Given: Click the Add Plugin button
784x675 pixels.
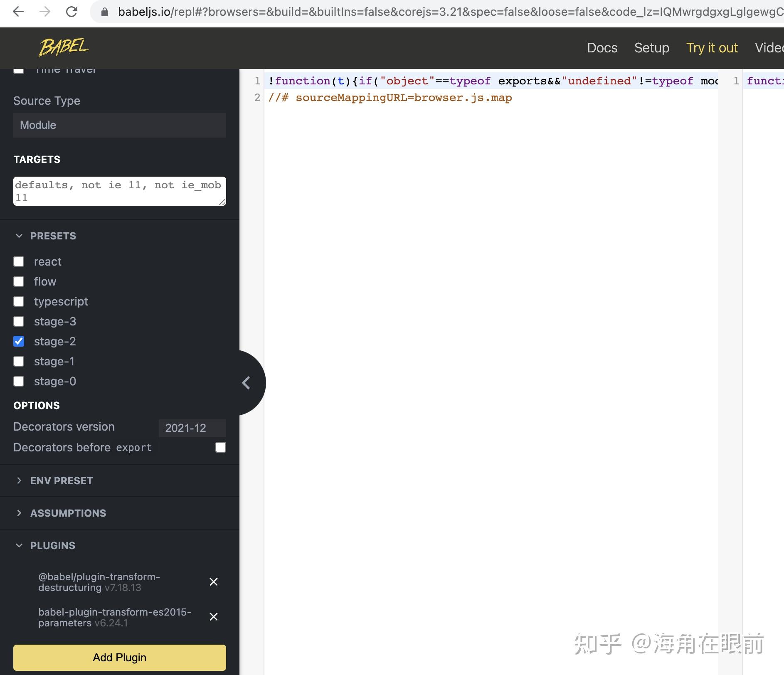Looking at the screenshot, I should 119,658.
